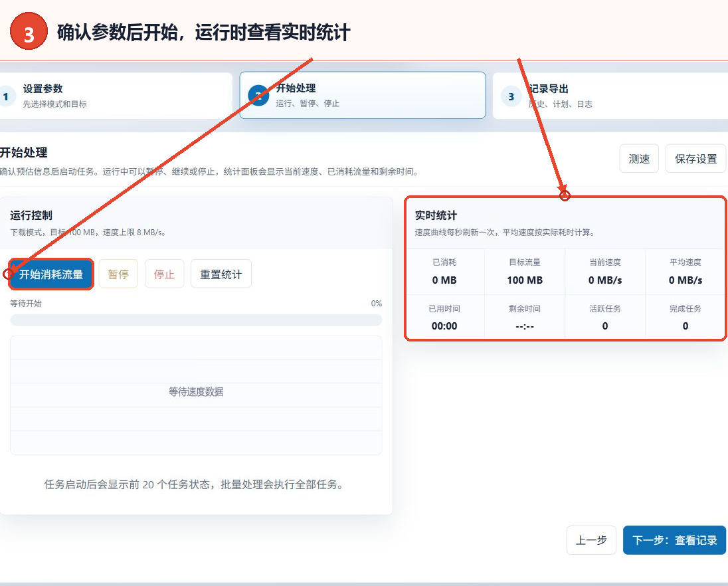Click the 平均速度 0 MB/s stat cell

(685, 272)
